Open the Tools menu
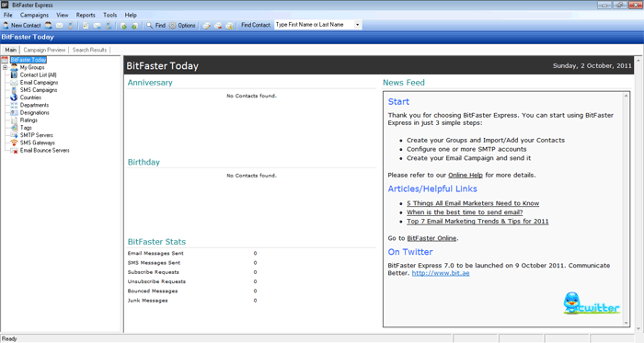This screenshot has height=343, width=644. [110, 15]
